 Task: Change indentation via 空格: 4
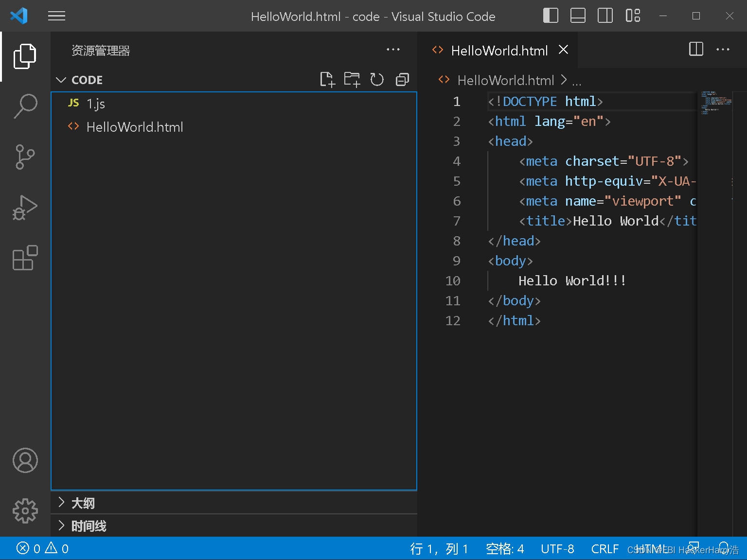(x=505, y=549)
